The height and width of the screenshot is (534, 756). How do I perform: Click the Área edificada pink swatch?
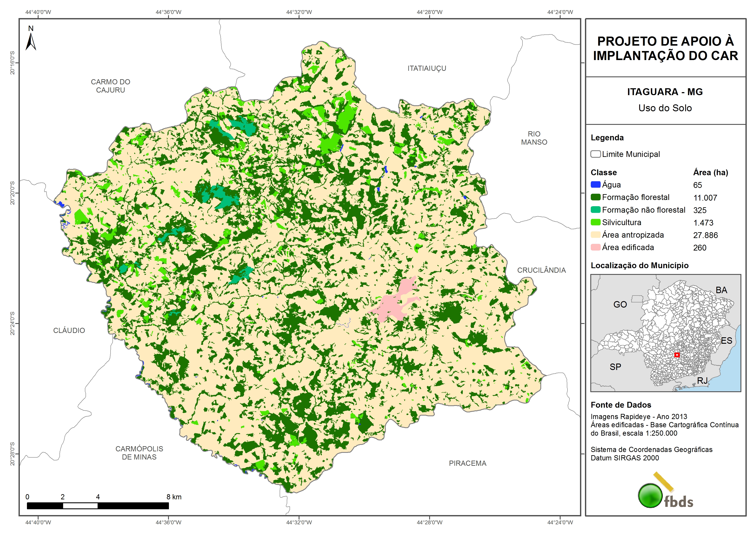point(595,247)
